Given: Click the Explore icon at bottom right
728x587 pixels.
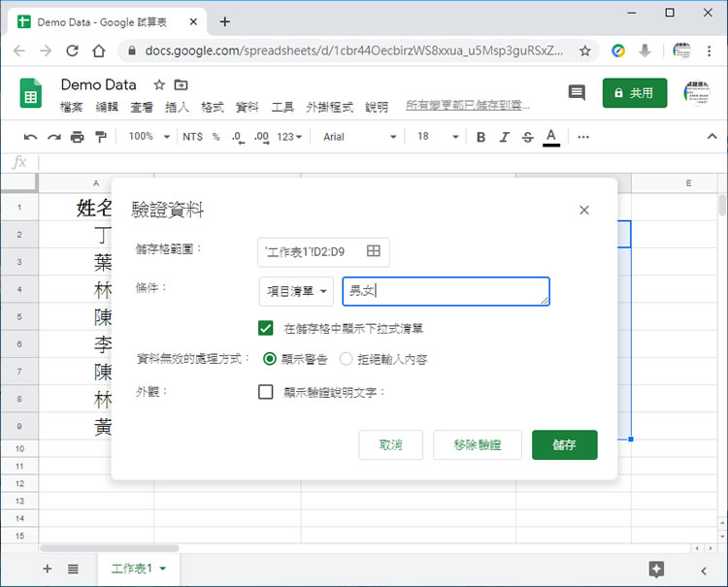Looking at the screenshot, I should (x=656, y=570).
